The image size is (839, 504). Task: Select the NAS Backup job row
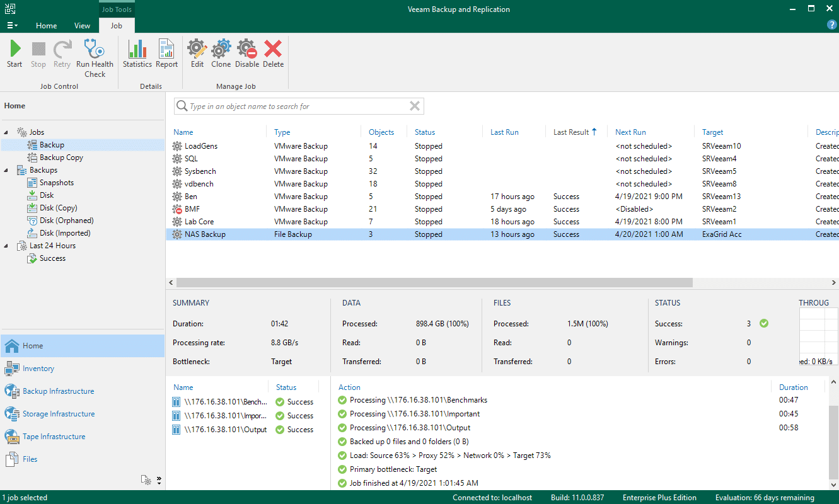(502, 234)
